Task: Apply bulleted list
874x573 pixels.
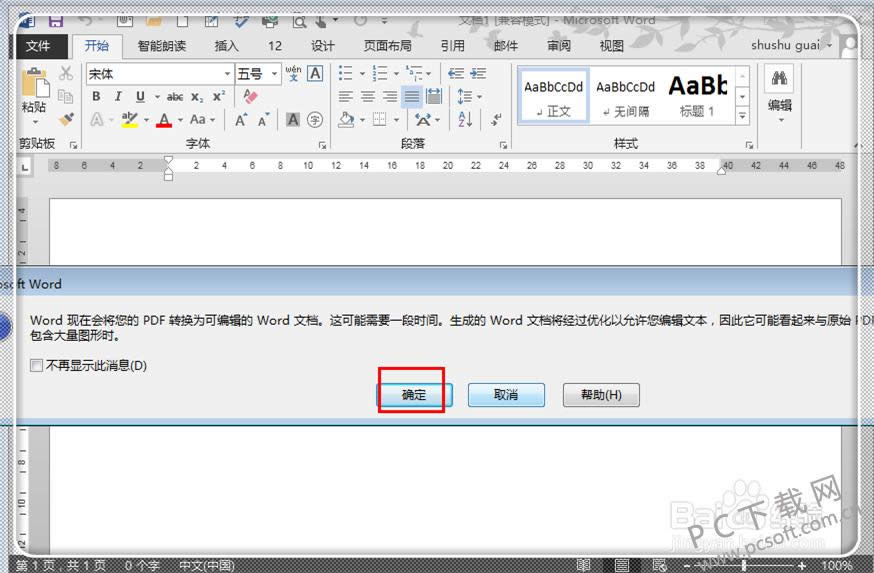Action: pyautogui.click(x=346, y=73)
